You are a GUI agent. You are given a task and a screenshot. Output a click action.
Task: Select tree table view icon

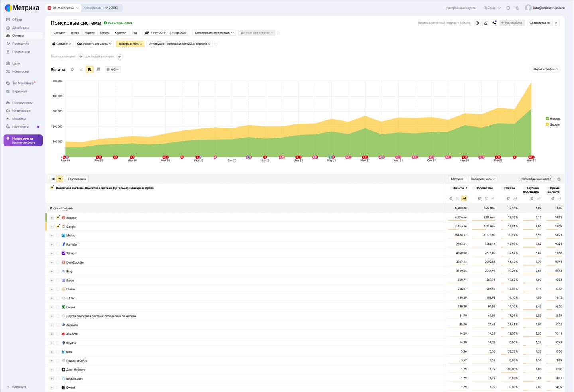click(x=59, y=179)
